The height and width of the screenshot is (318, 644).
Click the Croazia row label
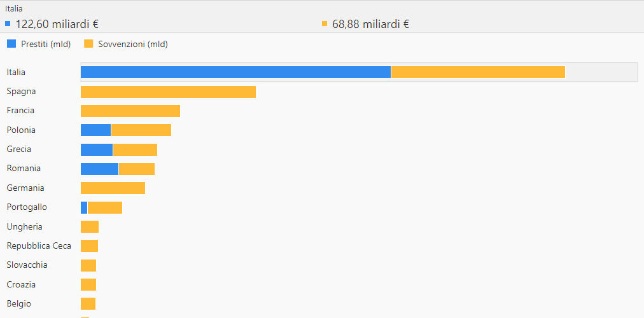[x=21, y=285]
